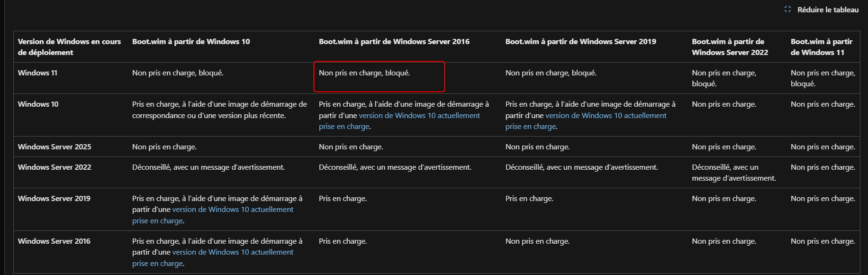
Task: Click the 'Windows Server 2016' row label
Action: (54, 241)
